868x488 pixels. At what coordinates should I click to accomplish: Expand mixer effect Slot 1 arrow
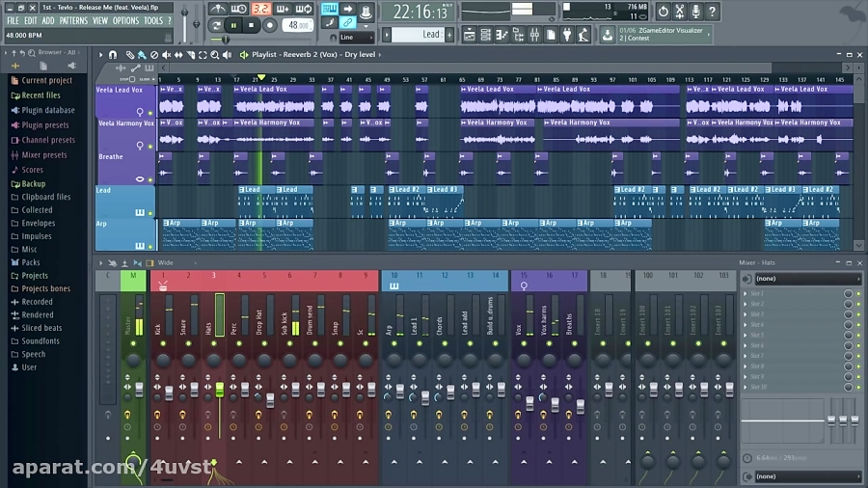pyautogui.click(x=746, y=293)
